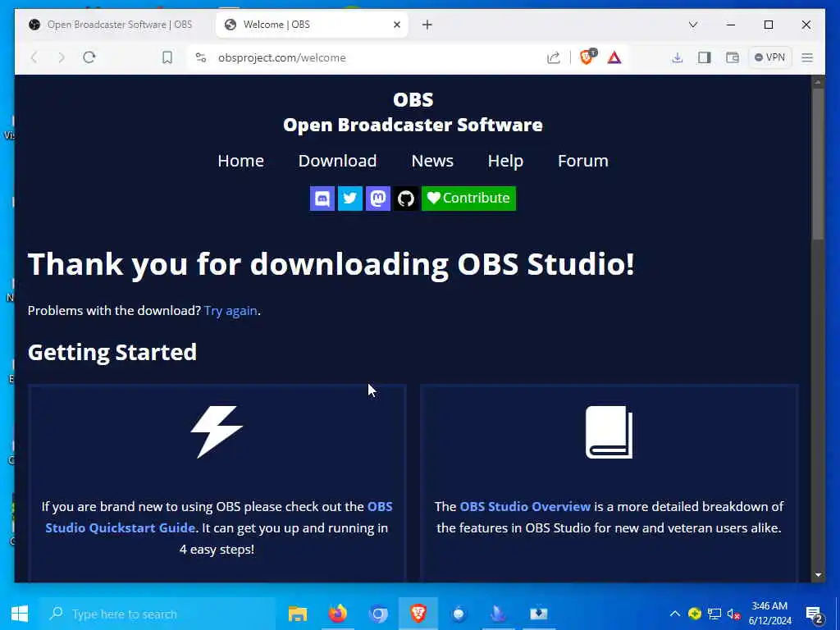The height and width of the screenshot is (630, 840).
Task: Click the page scrollbar up arrow
Action: (818, 82)
